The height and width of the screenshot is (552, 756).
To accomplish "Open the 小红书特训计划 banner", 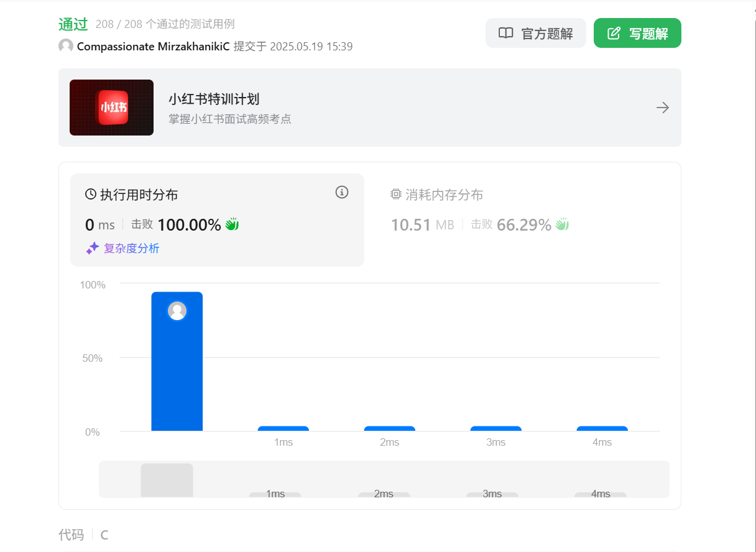I will coord(370,108).
